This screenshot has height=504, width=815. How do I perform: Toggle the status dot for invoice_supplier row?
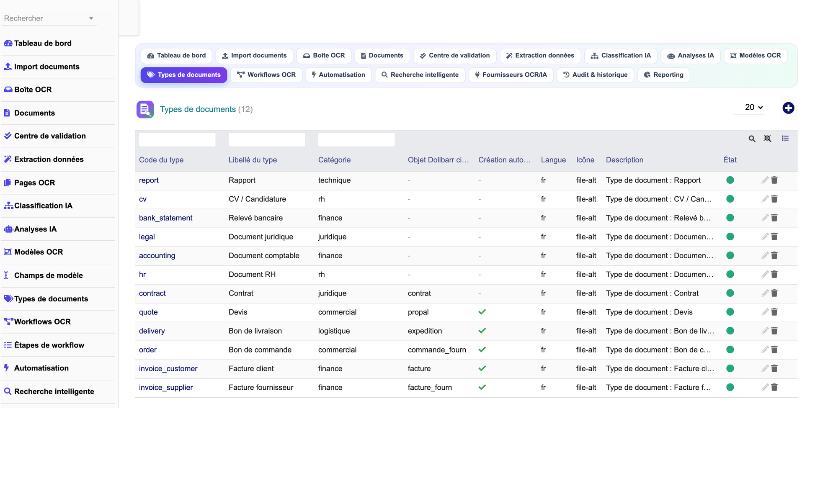pyautogui.click(x=730, y=387)
